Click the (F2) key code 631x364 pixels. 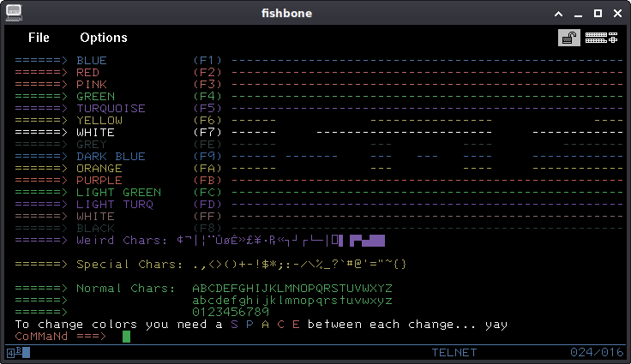pyautogui.click(x=207, y=73)
